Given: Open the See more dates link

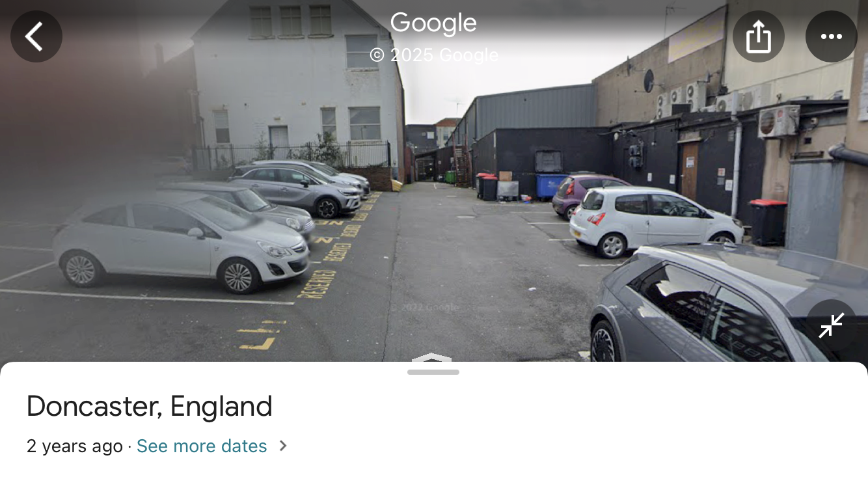Looking at the screenshot, I should pos(202,446).
